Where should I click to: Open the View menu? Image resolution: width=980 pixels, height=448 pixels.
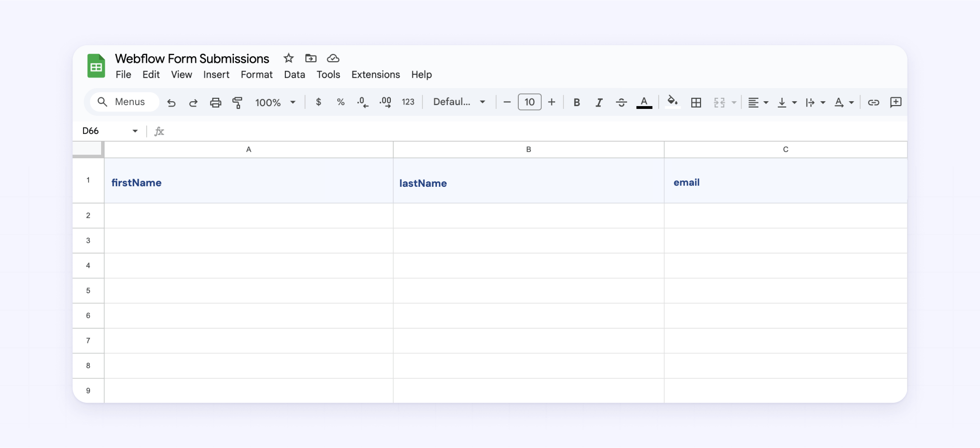click(x=181, y=74)
